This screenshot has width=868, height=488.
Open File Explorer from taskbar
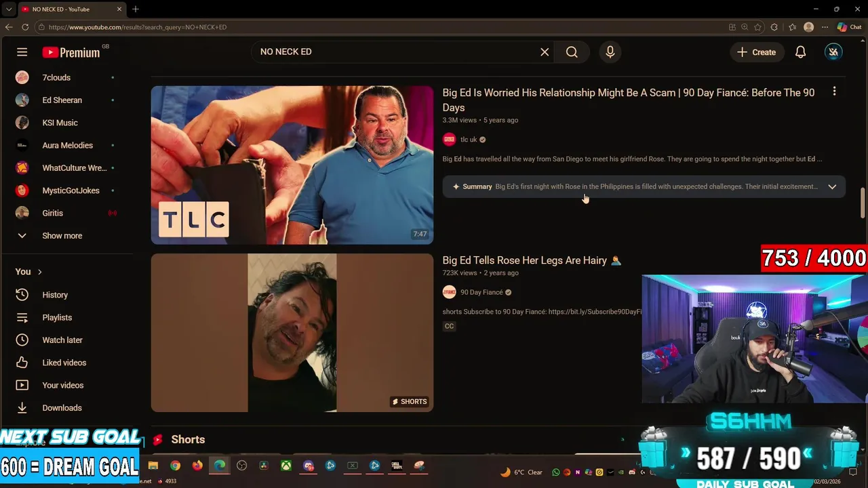click(153, 466)
